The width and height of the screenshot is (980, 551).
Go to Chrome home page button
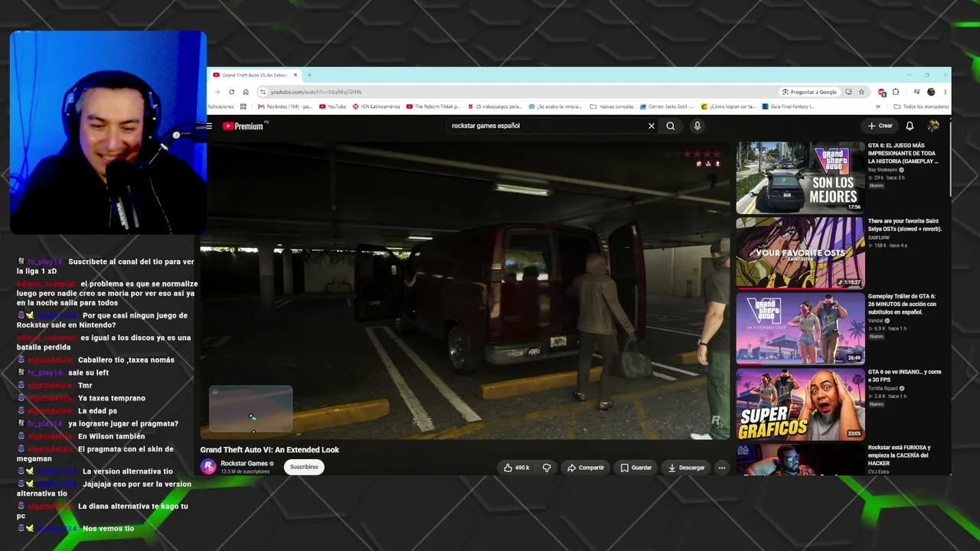coord(246,92)
